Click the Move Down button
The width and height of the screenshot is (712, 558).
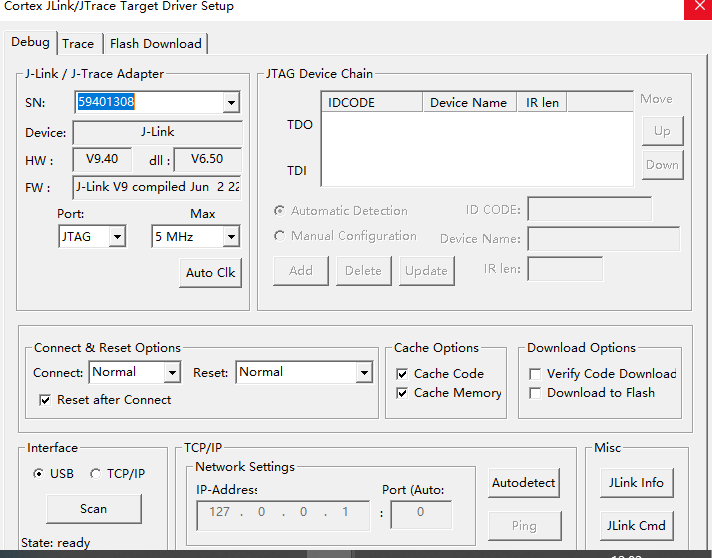663,165
